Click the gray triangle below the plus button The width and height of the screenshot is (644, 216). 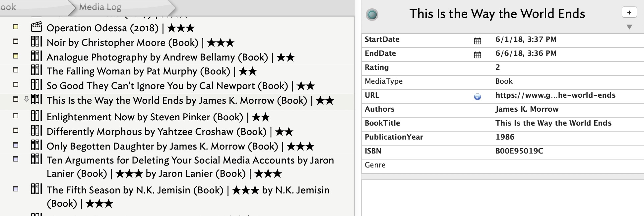pos(629,27)
